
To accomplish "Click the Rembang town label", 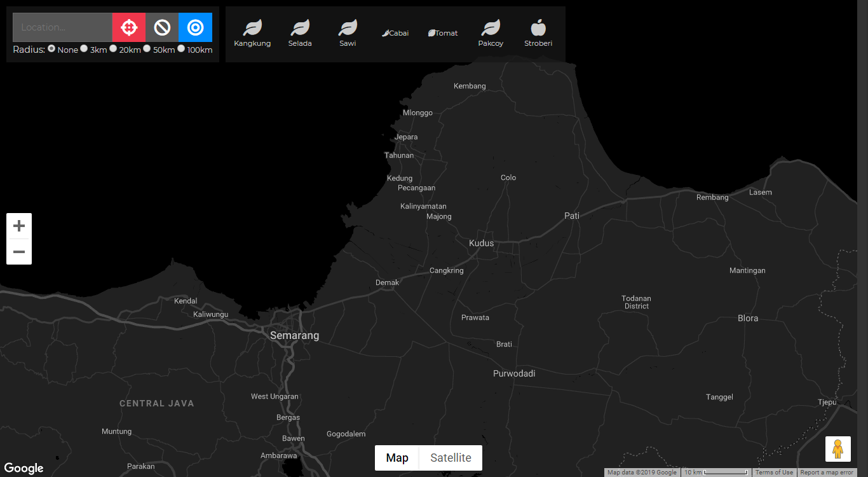I will tap(712, 197).
